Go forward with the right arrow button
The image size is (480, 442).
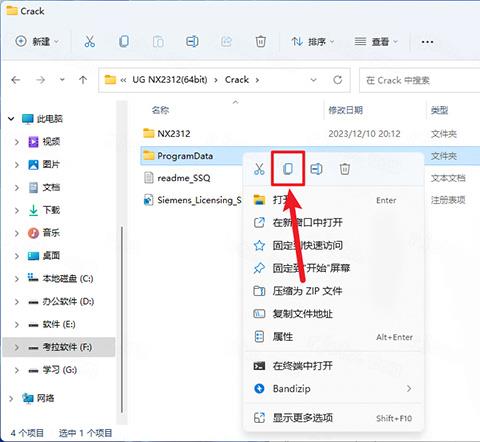click(40, 80)
